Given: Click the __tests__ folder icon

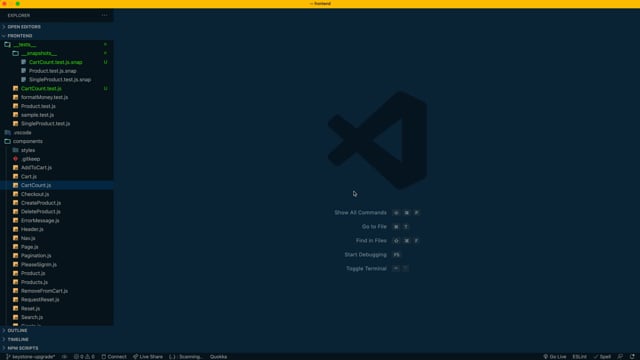Looking at the screenshot, I should coord(7,44).
